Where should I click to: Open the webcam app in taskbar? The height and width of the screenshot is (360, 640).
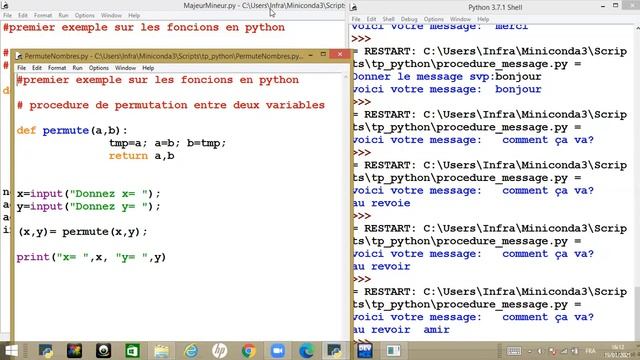(x=103, y=351)
